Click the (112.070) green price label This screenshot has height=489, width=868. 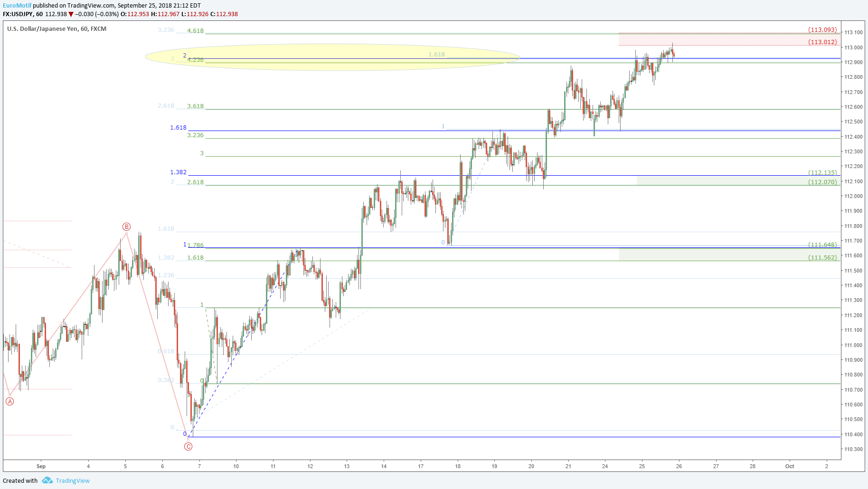[x=823, y=182]
